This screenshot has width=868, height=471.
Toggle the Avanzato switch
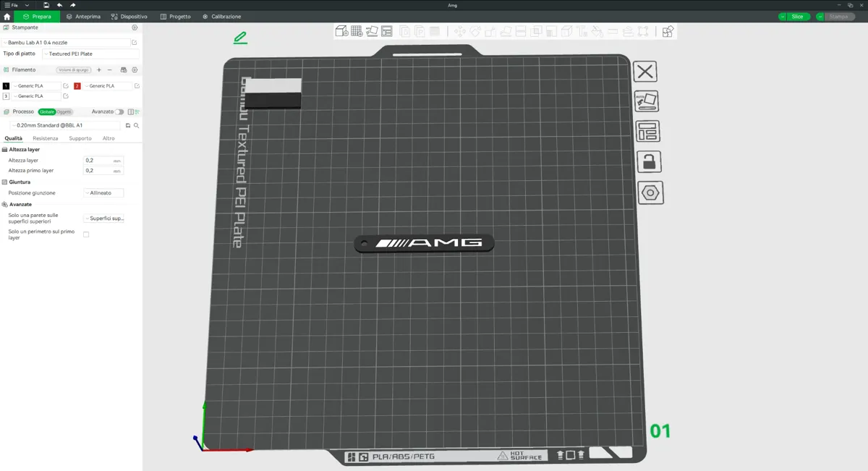(119, 112)
